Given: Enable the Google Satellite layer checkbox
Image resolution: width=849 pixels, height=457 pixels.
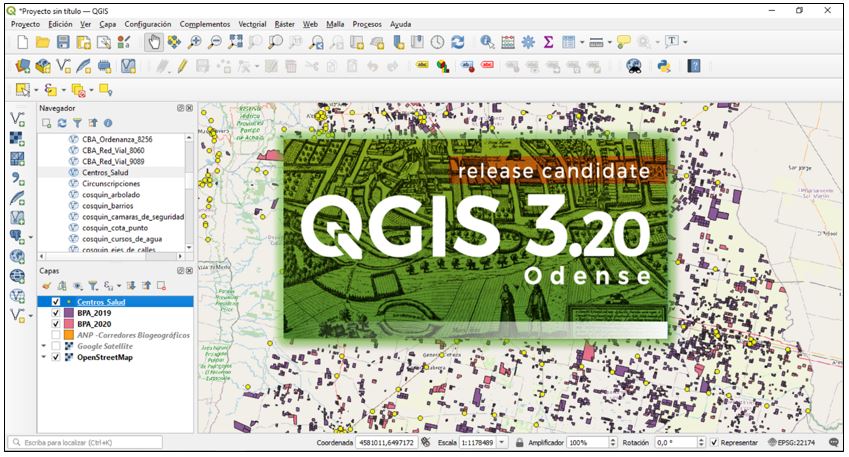Looking at the screenshot, I should point(55,346).
